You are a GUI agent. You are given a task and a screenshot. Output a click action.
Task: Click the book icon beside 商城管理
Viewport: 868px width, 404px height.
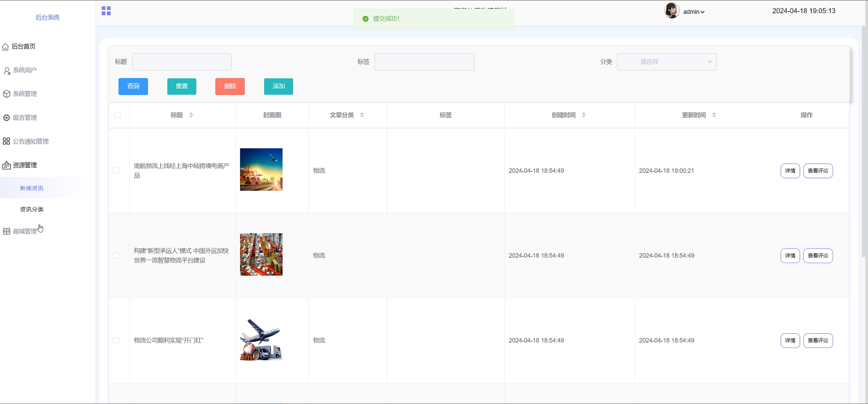tap(6, 231)
